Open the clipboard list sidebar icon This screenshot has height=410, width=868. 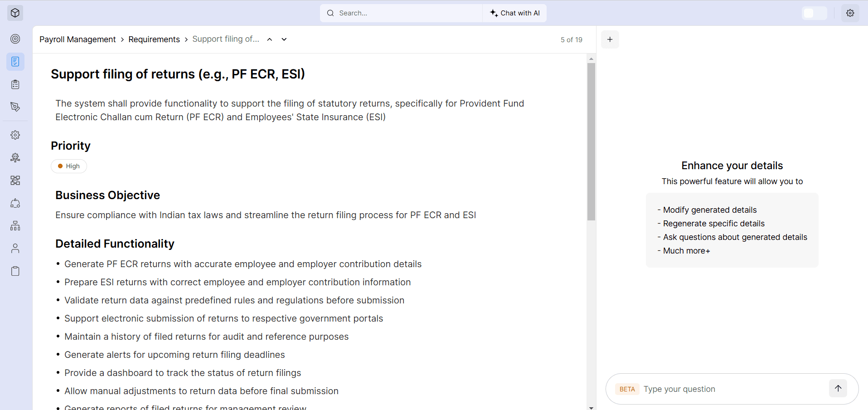15,84
